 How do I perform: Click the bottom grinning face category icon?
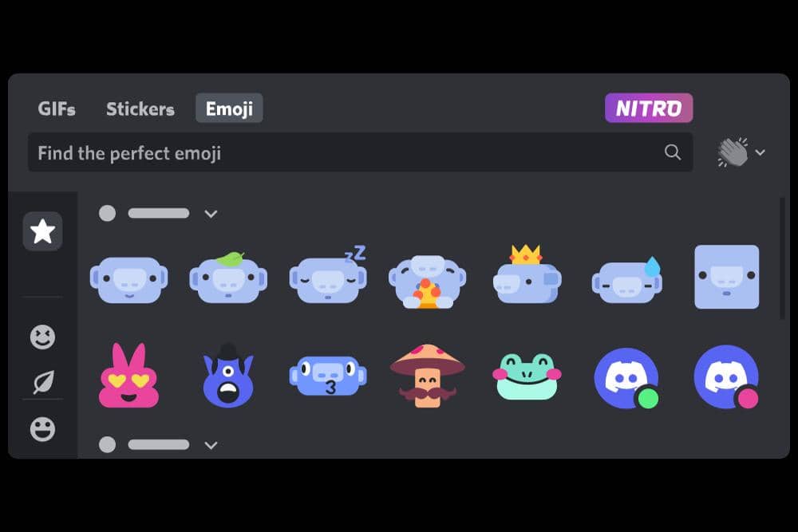43,430
